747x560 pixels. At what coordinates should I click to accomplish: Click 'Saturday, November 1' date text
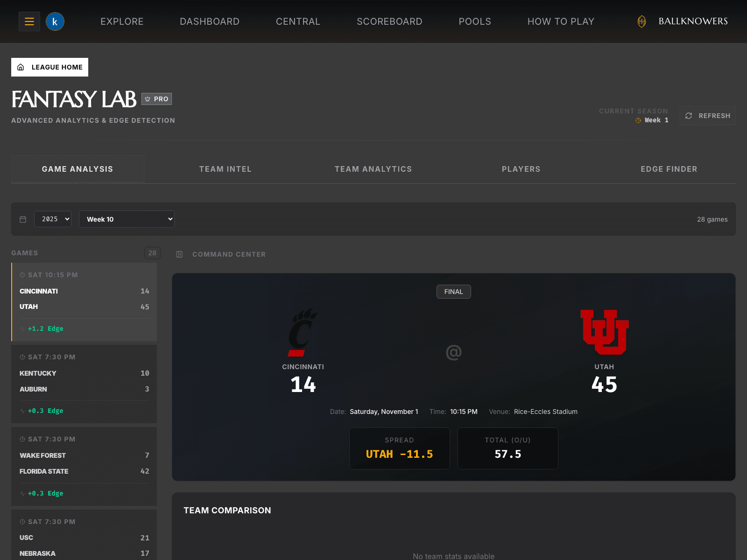click(384, 412)
